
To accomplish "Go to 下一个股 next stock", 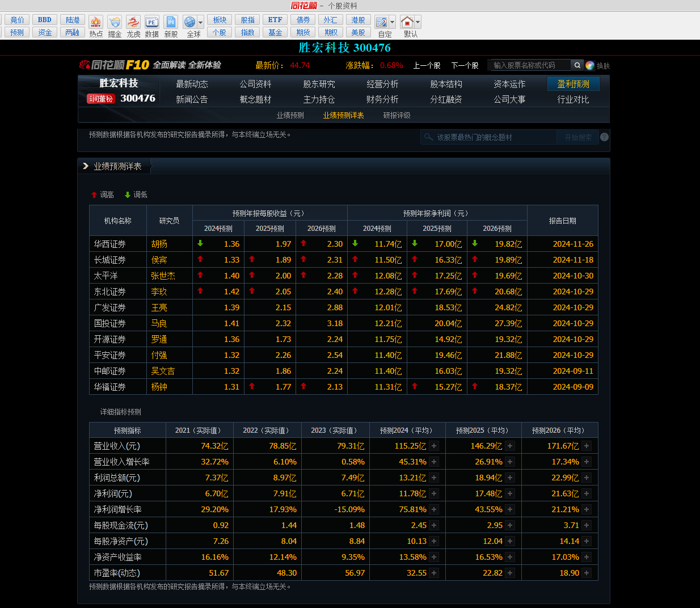I will tap(465, 65).
